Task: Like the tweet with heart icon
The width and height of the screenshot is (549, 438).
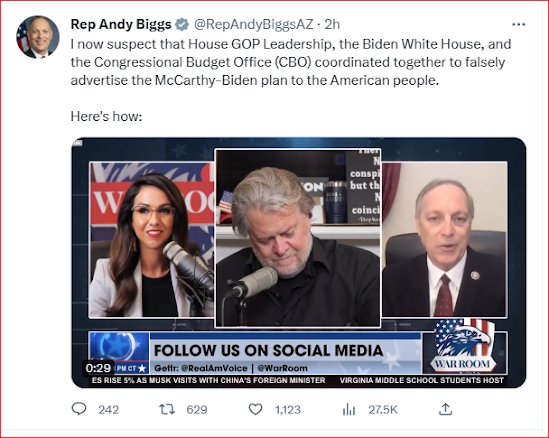Action: (255, 409)
